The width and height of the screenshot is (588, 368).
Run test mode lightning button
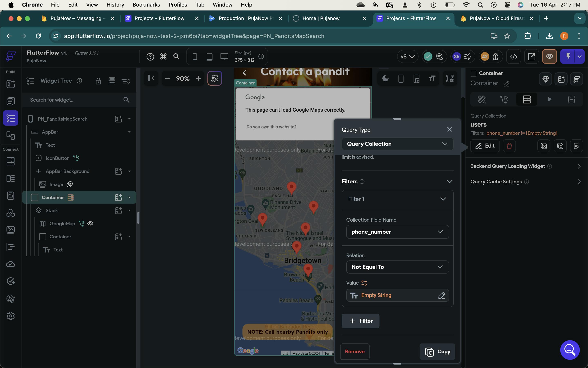tap(568, 56)
